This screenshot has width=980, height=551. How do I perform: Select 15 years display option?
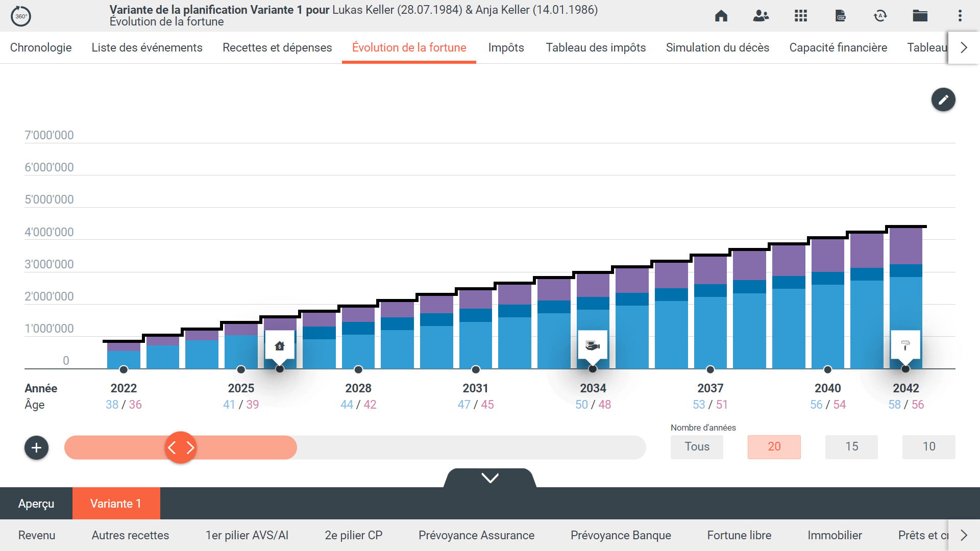(x=851, y=446)
